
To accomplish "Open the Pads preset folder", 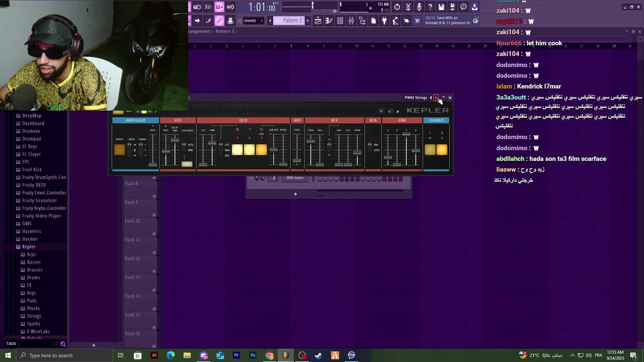I will [x=32, y=301].
